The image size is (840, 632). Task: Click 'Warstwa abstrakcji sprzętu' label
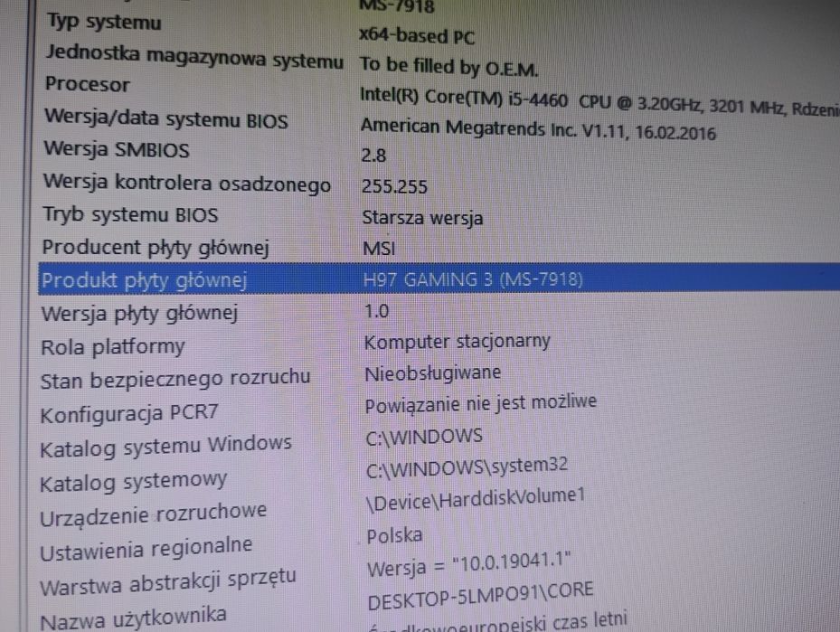click(x=168, y=582)
